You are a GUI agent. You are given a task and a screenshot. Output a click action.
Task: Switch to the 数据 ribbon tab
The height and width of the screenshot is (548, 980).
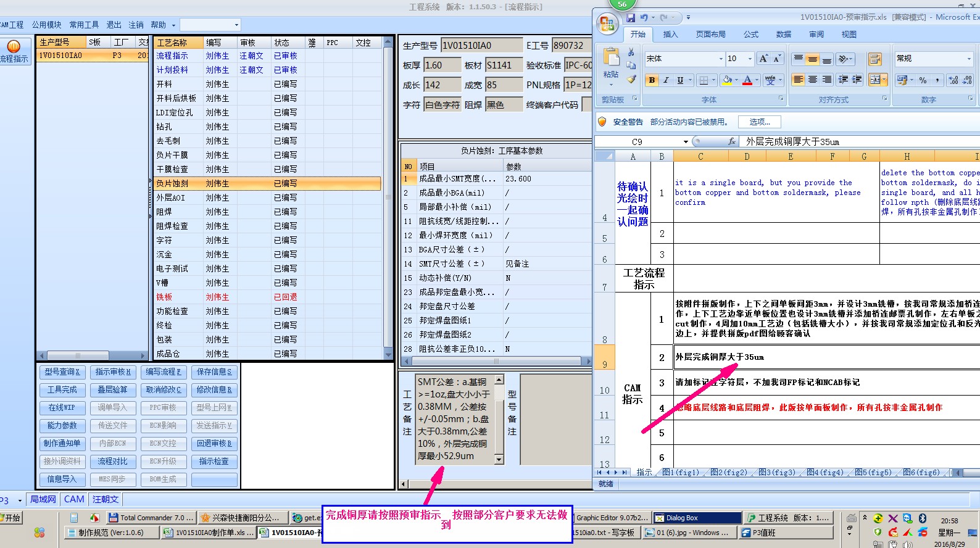click(784, 35)
